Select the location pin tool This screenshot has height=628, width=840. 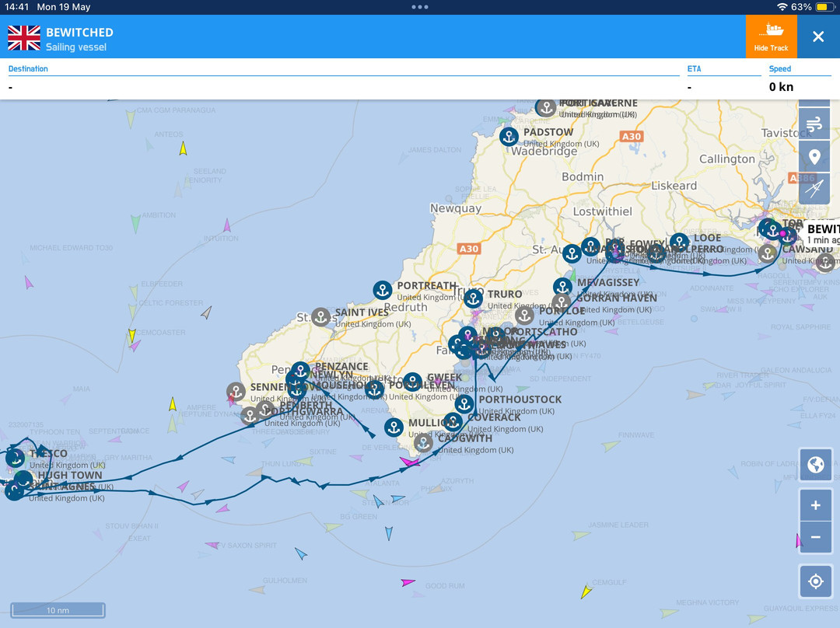(x=815, y=156)
